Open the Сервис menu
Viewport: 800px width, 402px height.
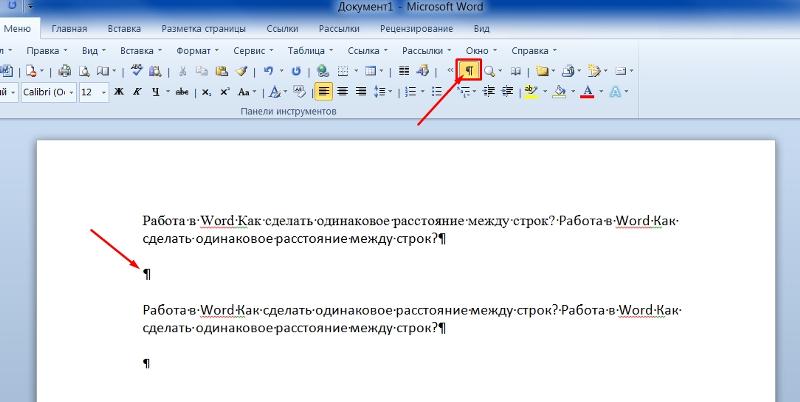point(253,51)
